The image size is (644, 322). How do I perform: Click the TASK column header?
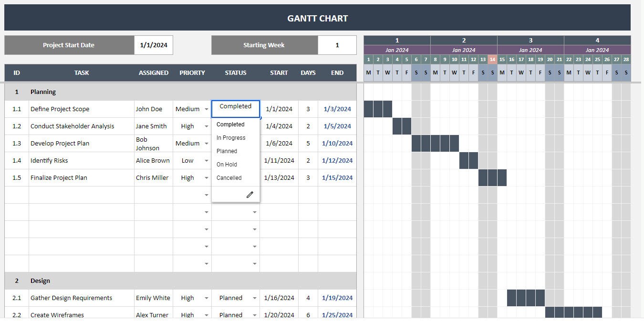click(82, 73)
